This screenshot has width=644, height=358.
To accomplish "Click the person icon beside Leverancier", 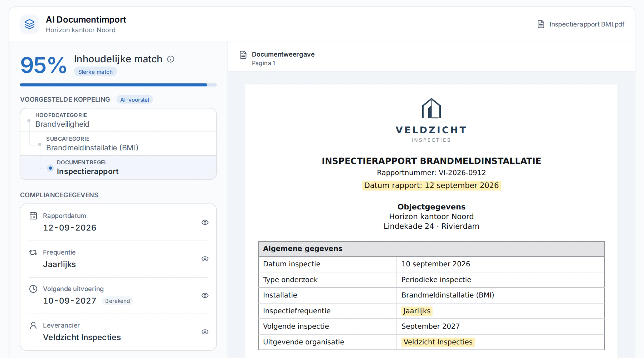I will 33,325.
